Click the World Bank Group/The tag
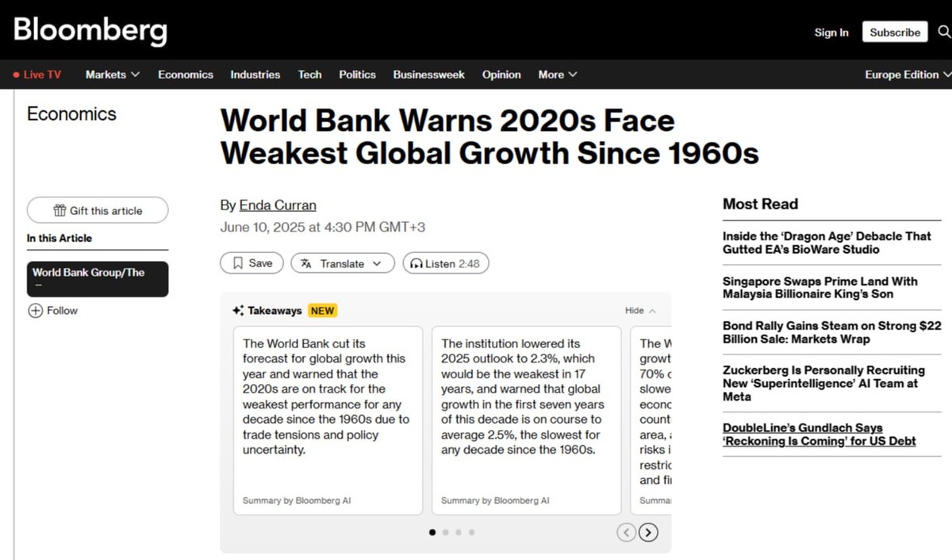Viewport: 952px width, 560px height. click(98, 279)
